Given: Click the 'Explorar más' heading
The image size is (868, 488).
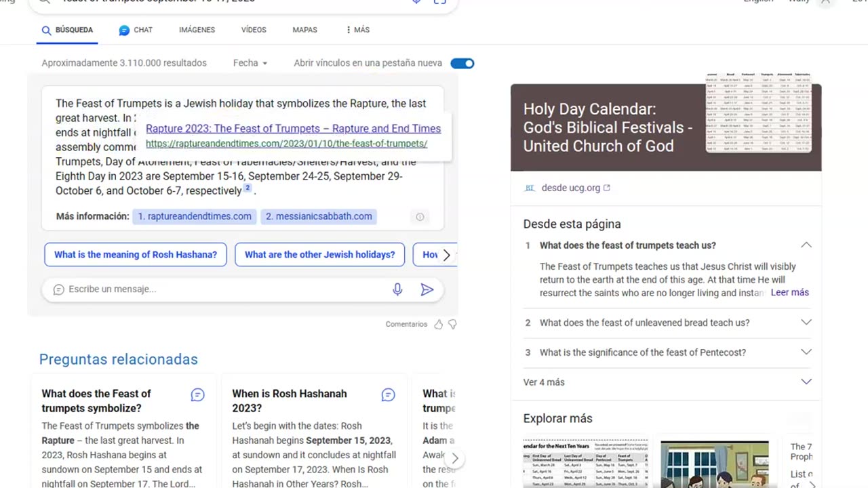Looking at the screenshot, I should click(x=558, y=419).
